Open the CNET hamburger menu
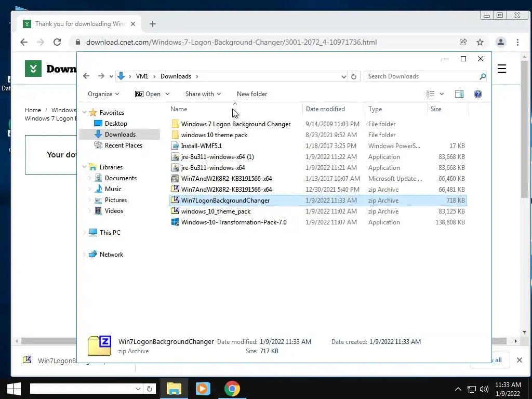532x399 pixels. point(502,69)
